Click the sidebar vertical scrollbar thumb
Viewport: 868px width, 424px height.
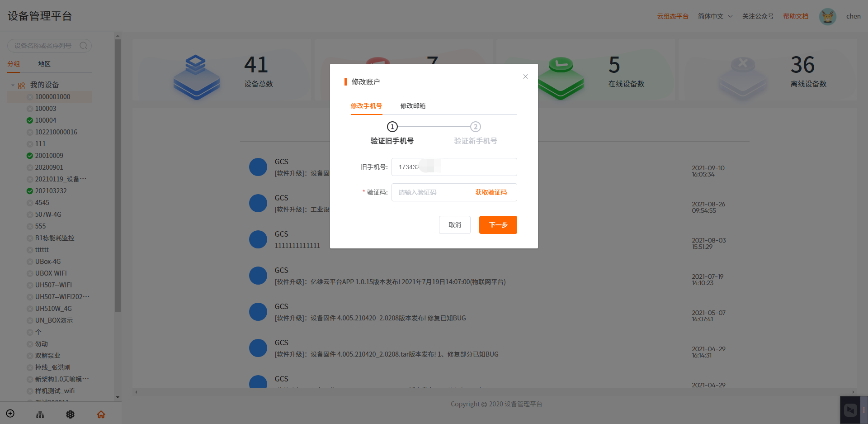(118, 176)
